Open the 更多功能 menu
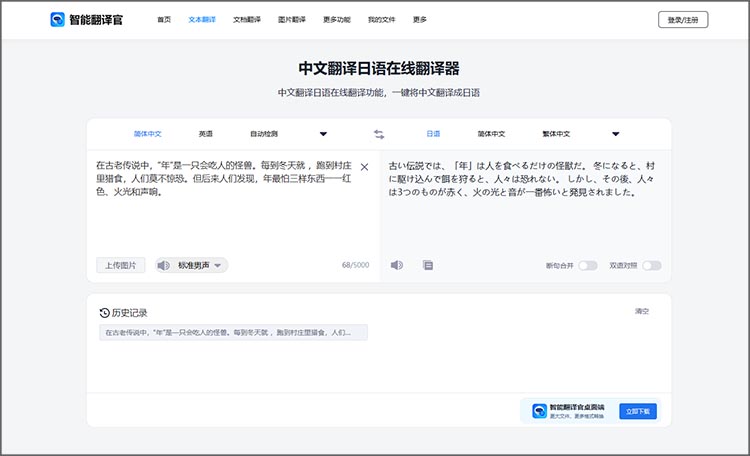Image resolution: width=750 pixels, height=456 pixels. pyautogui.click(x=337, y=20)
